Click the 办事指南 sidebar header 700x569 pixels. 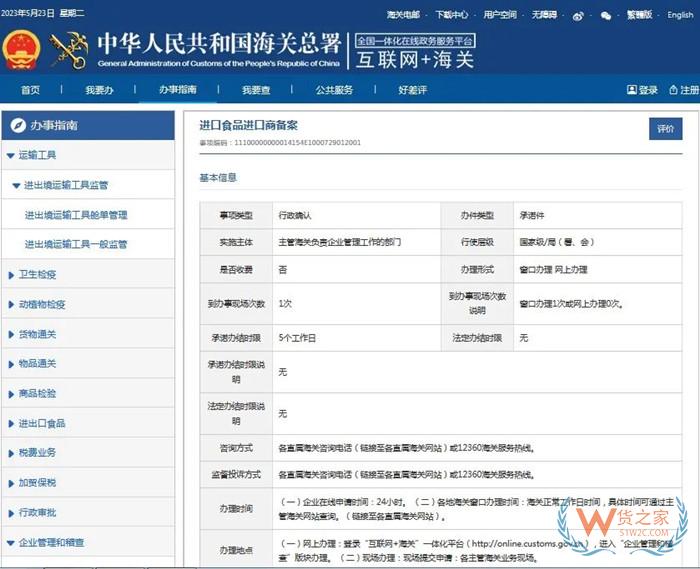pos(88,125)
